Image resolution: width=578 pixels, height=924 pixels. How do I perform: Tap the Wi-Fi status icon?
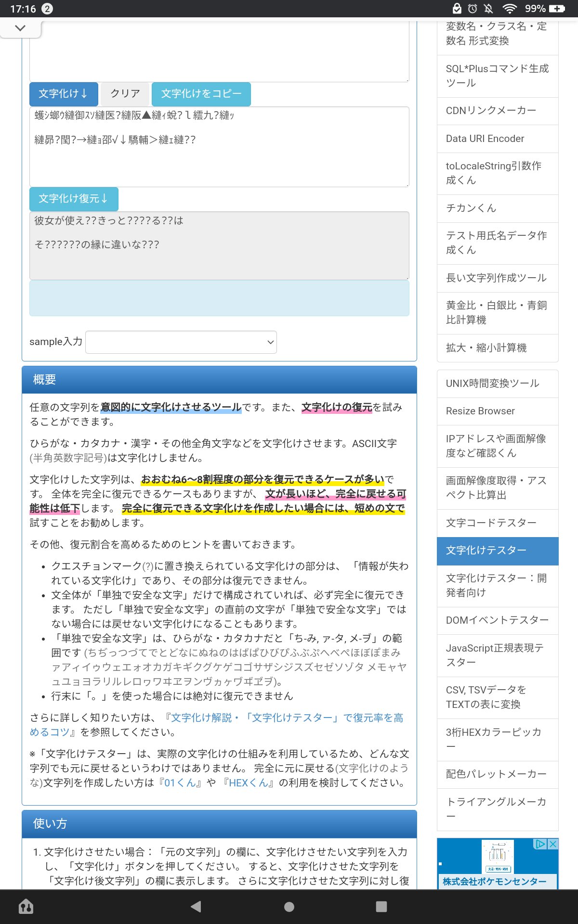(509, 9)
